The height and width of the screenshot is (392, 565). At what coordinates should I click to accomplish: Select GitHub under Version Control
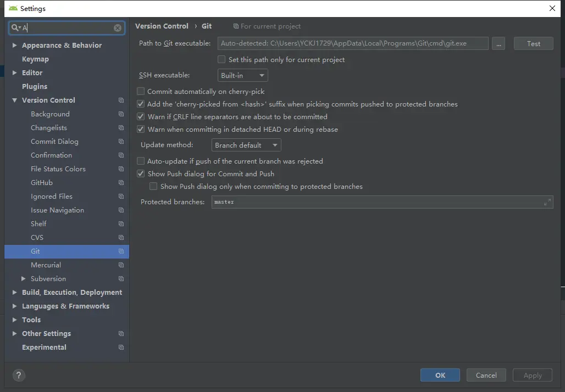(42, 182)
